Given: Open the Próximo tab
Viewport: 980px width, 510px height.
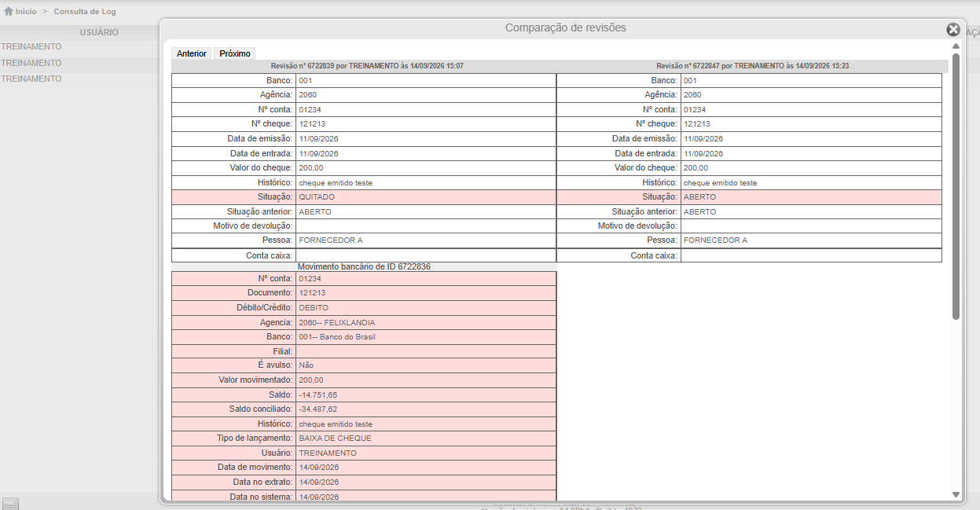Looking at the screenshot, I should click(x=235, y=53).
